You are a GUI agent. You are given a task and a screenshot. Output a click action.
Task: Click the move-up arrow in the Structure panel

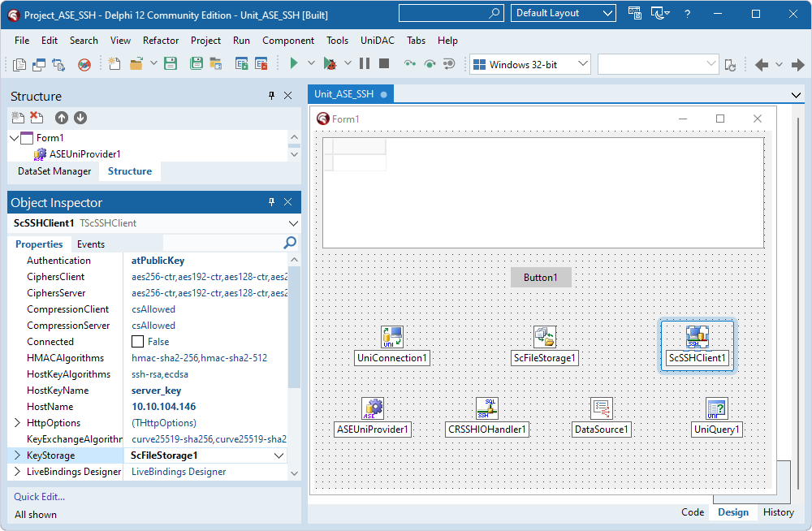coord(61,117)
